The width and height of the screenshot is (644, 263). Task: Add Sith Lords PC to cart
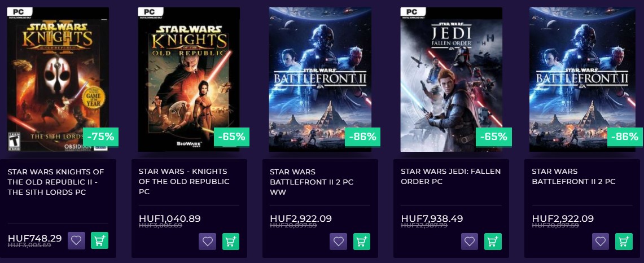click(99, 240)
